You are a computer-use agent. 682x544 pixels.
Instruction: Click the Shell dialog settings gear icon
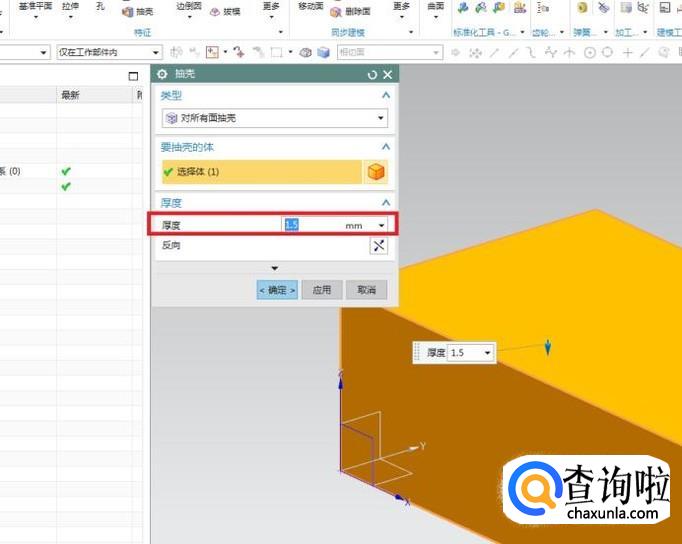pos(162,74)
